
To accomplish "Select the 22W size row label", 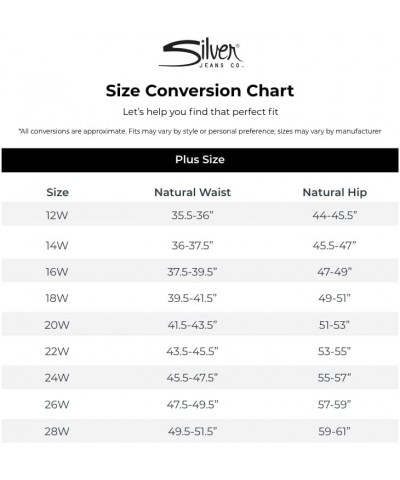I will click(x=57, y=351).
